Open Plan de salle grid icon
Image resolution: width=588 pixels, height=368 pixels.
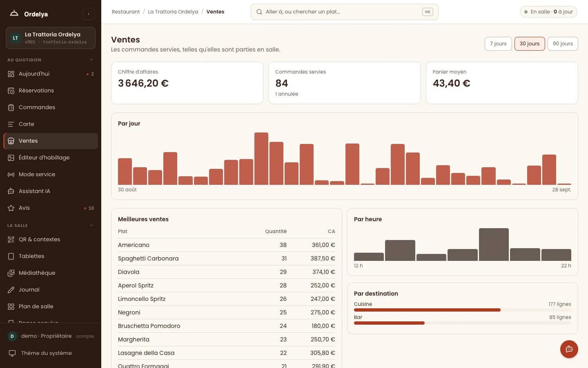[x=11, y=307]
